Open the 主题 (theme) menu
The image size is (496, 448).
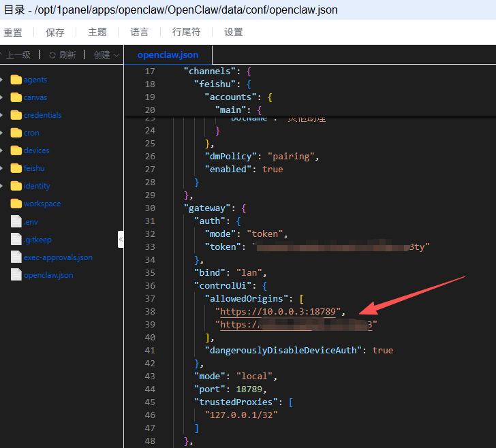pyautogui.click(x=97, y=32)
